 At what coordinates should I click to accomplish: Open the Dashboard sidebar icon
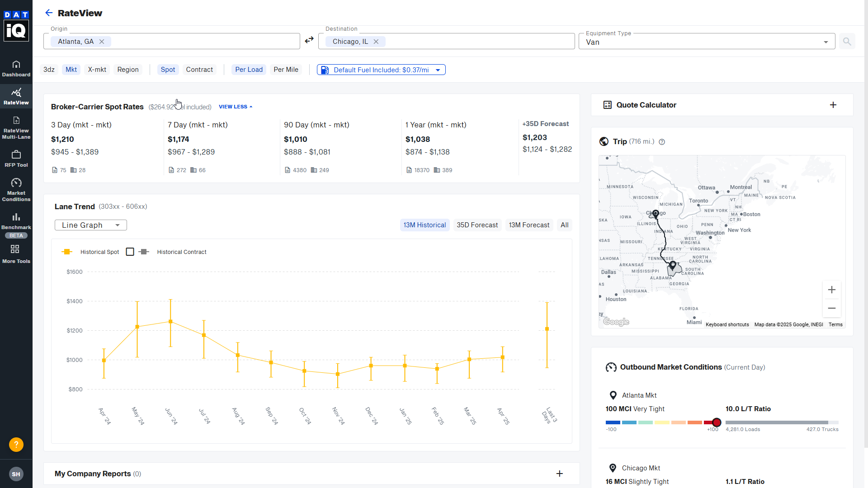(16, 68)
